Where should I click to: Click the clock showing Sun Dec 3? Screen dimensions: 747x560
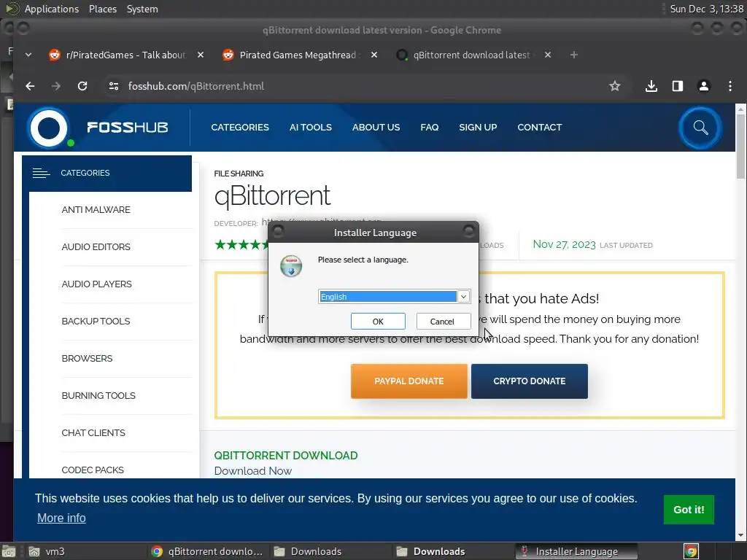click(706, 9)
